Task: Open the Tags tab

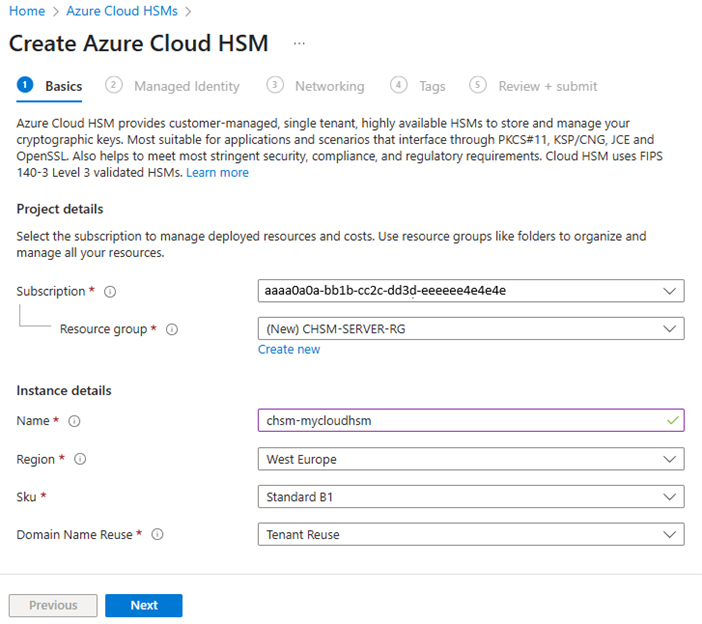Action: click(x=432, y=86)
